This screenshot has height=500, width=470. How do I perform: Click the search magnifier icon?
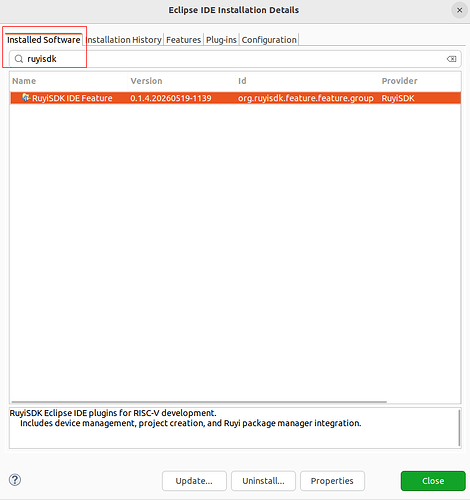point(19,59)
